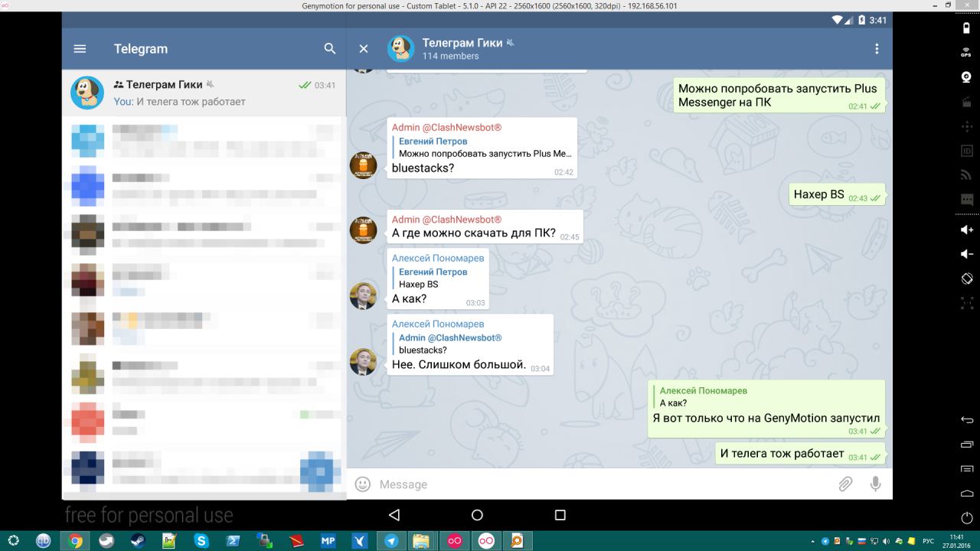Click Genymotion sidebar Menu button
Image resolution: width=980 pixels, height=551 pixels.
[x=966, y=469]
